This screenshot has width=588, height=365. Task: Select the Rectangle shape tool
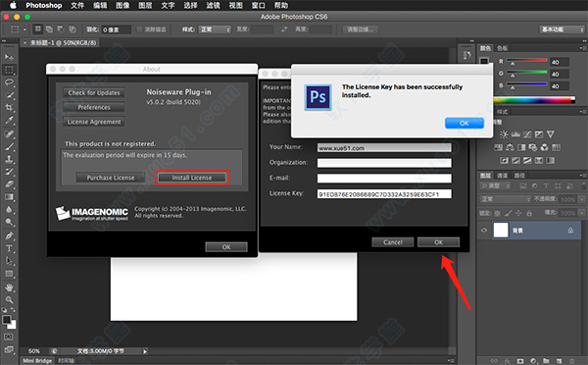tap(9, 274)
